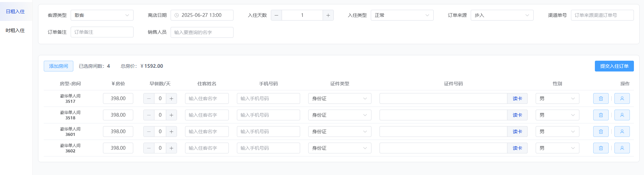Image resolution: width=644 pixels, height=175 pixels.
Task: Focus ID number field for room 3601
Action: point(443,132)
